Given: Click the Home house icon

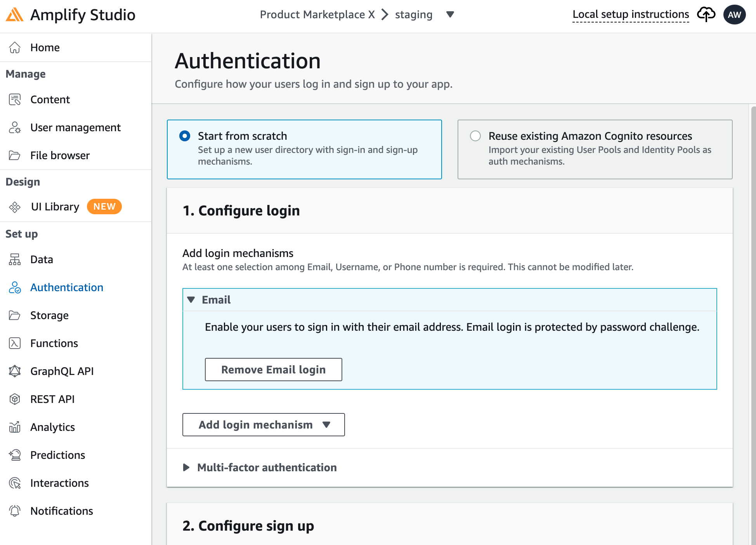Looking at the screenshot, I should (15, 47).
